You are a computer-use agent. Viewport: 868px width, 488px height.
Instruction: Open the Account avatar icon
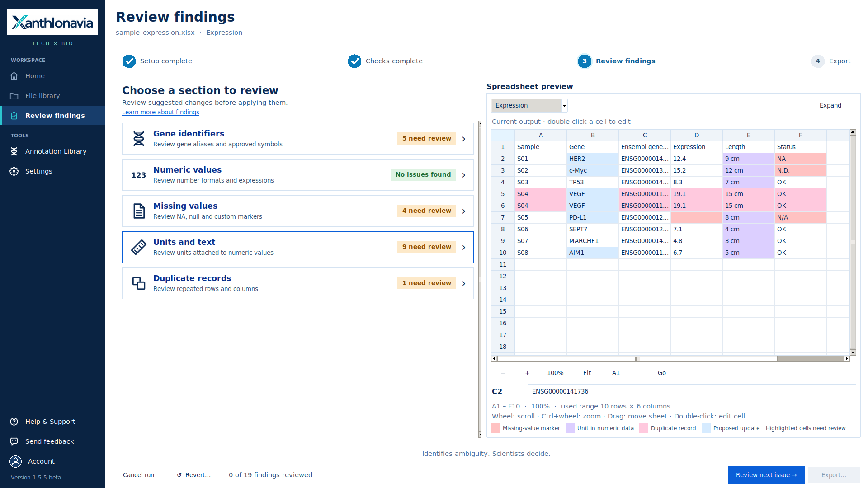coord(16,461)
